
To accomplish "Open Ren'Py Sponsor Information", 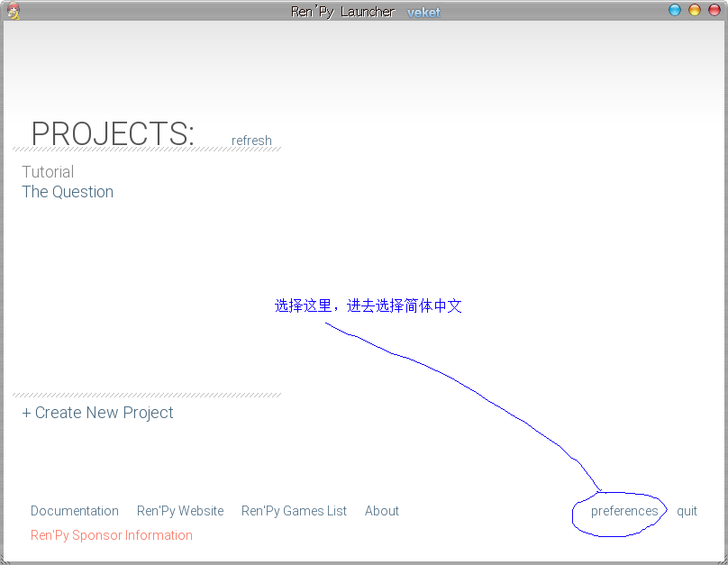I will (x=112, y=535).
